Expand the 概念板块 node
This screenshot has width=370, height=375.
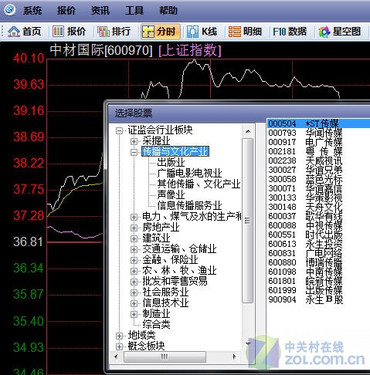pos(119,346)
